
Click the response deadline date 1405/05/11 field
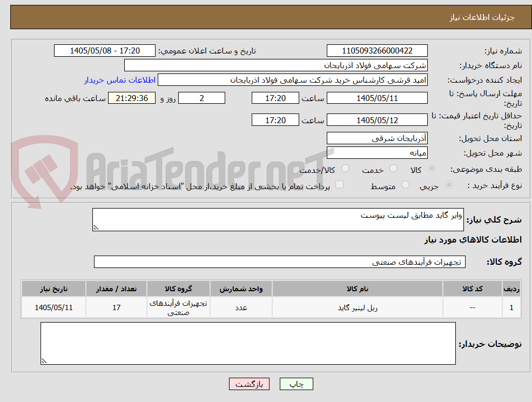(x=377, y=98)
